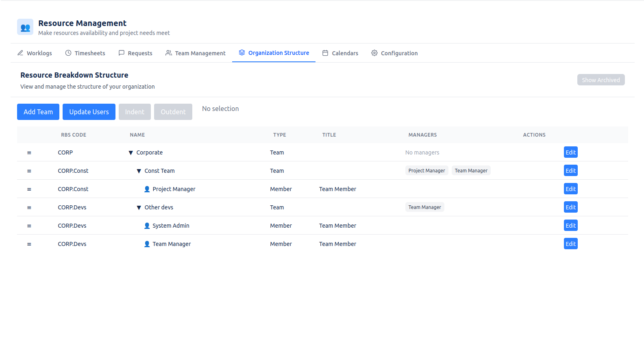Click the Update Users button

(x=89, y=112)
